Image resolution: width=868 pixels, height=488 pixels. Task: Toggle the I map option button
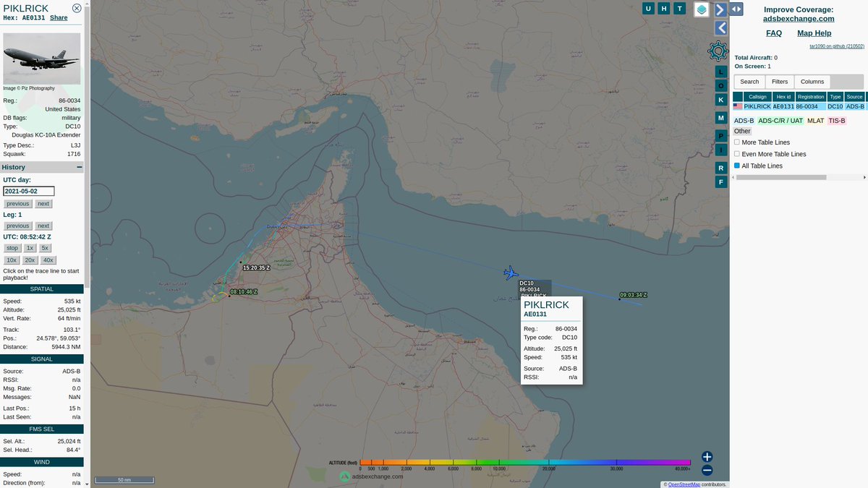point(720,150)
